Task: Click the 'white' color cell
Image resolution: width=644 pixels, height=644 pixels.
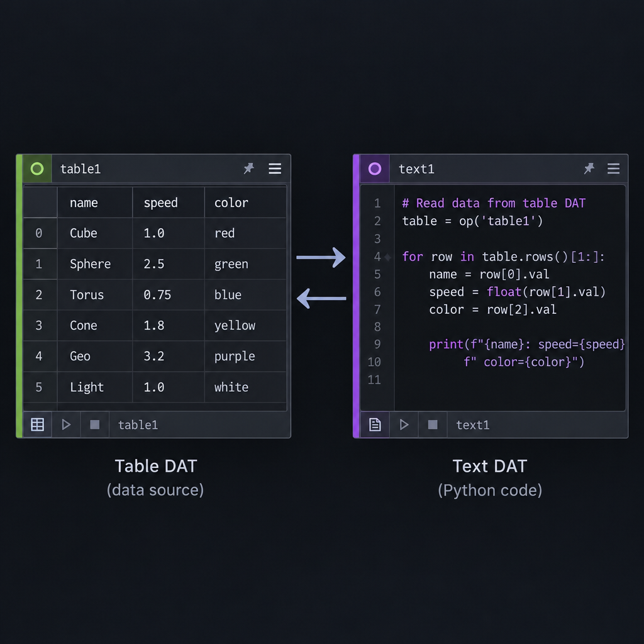Action: click(x=245, y=387)
